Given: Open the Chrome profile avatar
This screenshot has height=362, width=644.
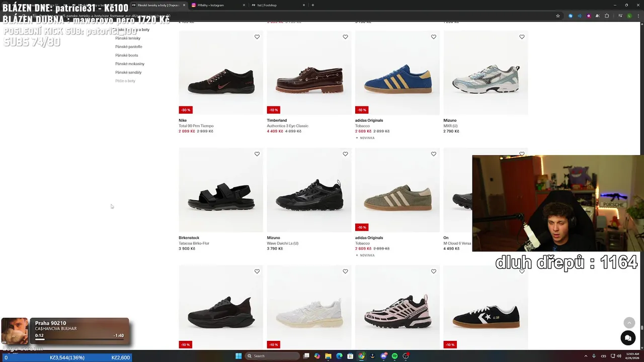Looking at the screenshot, I should [x=629, y=16].
